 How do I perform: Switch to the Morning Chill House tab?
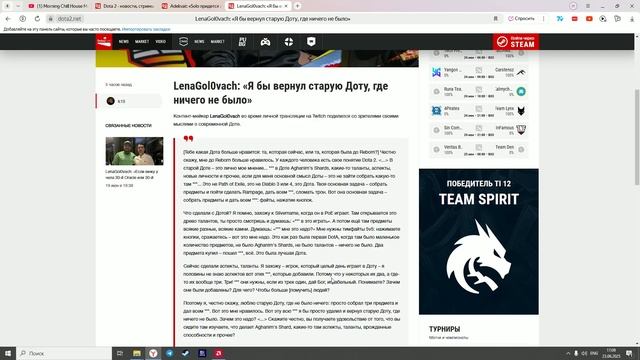pos(58,6)
